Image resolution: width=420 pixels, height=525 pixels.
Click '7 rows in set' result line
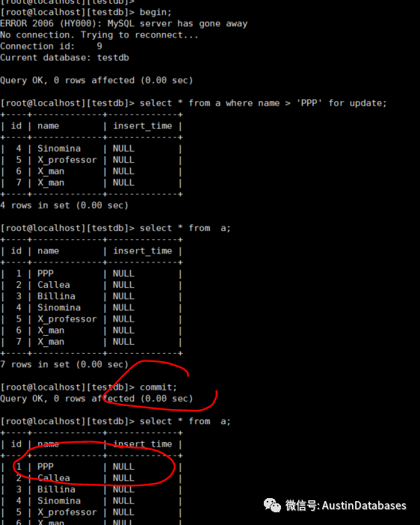click(x=64, y=364)
